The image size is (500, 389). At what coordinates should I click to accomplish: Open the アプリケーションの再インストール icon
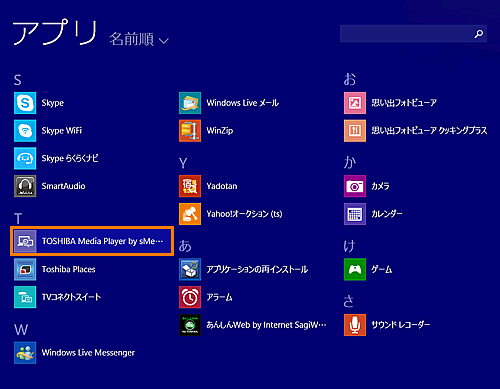(190, 269)
